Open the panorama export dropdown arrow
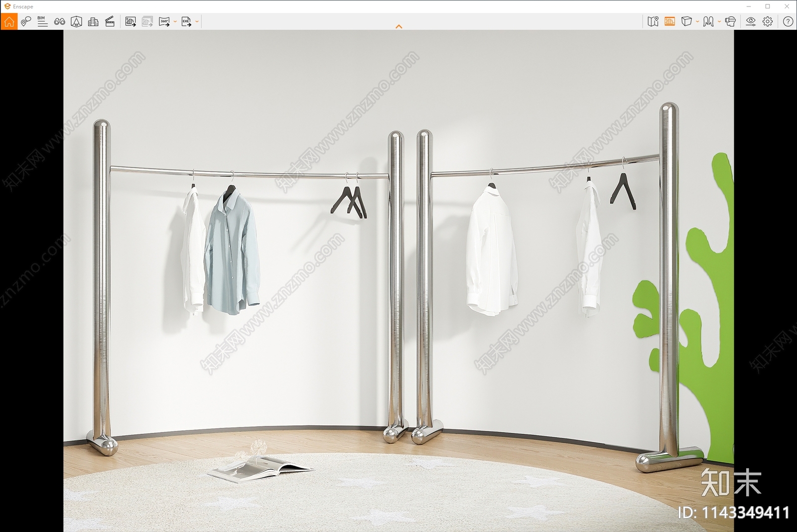Viewport: 797px width, 532px height. click(x=175, y=21)
